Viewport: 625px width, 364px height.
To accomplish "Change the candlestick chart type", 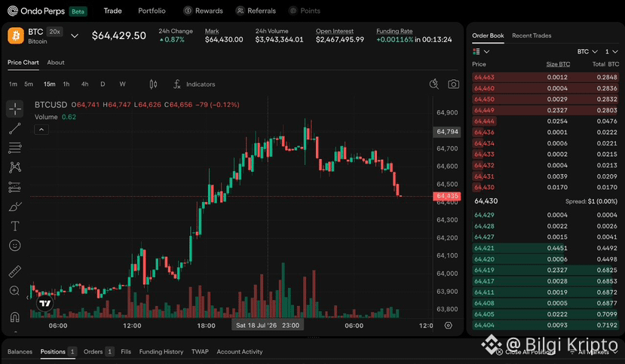I will point(153,84).
